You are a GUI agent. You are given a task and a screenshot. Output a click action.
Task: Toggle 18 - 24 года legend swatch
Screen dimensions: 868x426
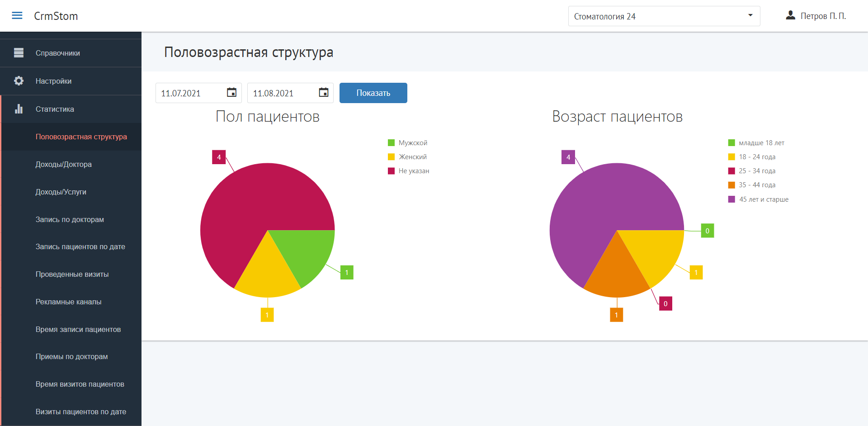coord(732,157)
